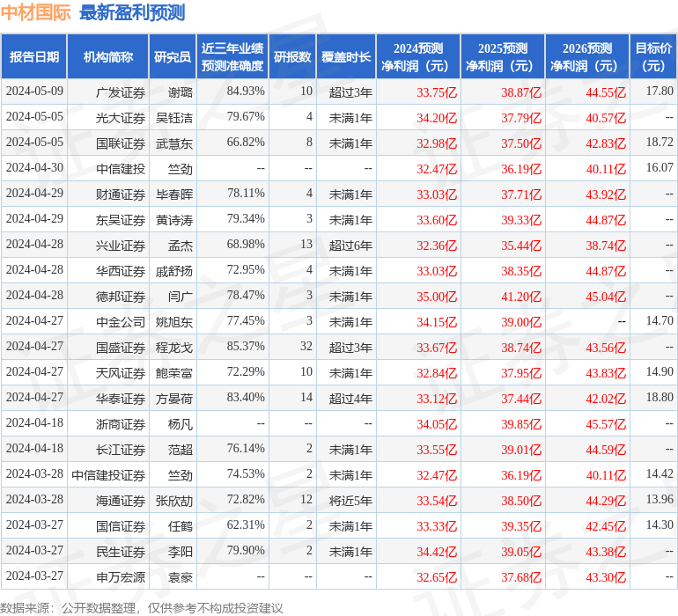
Task: Click target price 18.72
Action: [x=660, y=143]
